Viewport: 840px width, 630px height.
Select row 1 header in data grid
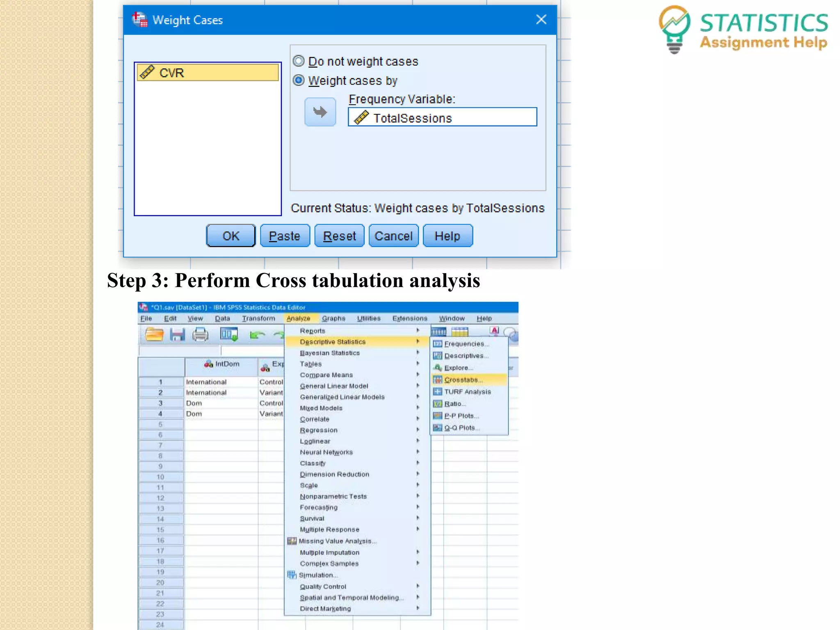pos(161,382)
